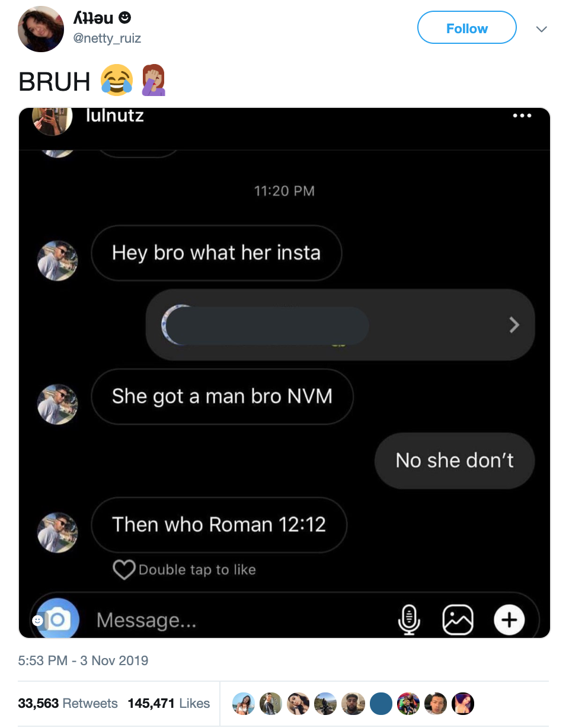
Task: Click the first liker avatar
Action: point(243,703)
